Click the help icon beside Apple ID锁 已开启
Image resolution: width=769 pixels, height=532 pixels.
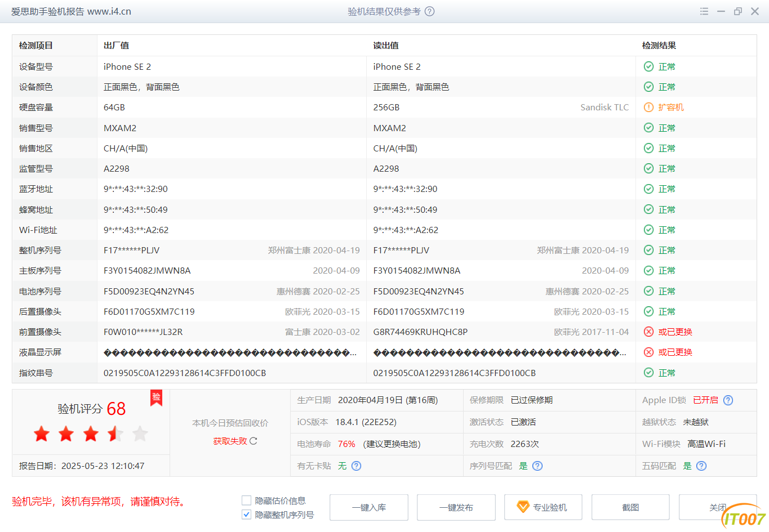click(728, 400)
